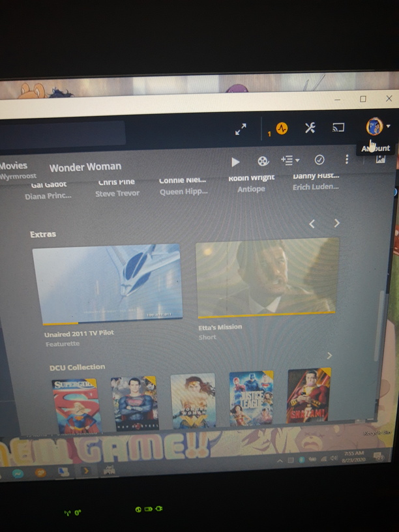Screen dimensions: 399x532
Task: Click the Unaired 2011 TV Pilot title
Action: pyautogui.click(x=79, y=333)
